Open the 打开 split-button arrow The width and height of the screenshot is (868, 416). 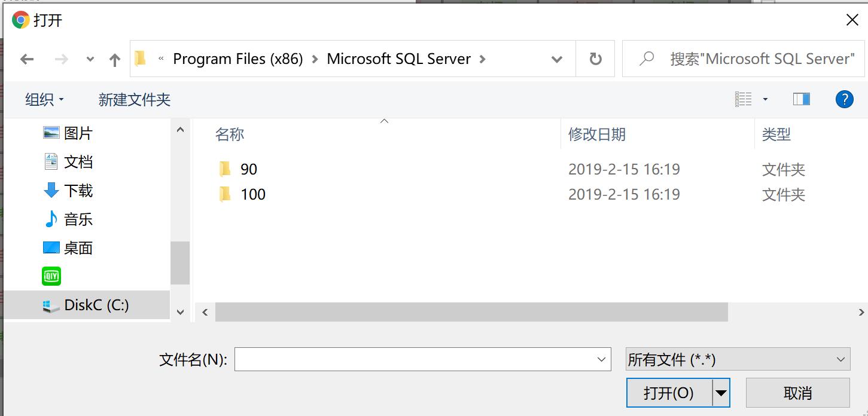point(721,393)
